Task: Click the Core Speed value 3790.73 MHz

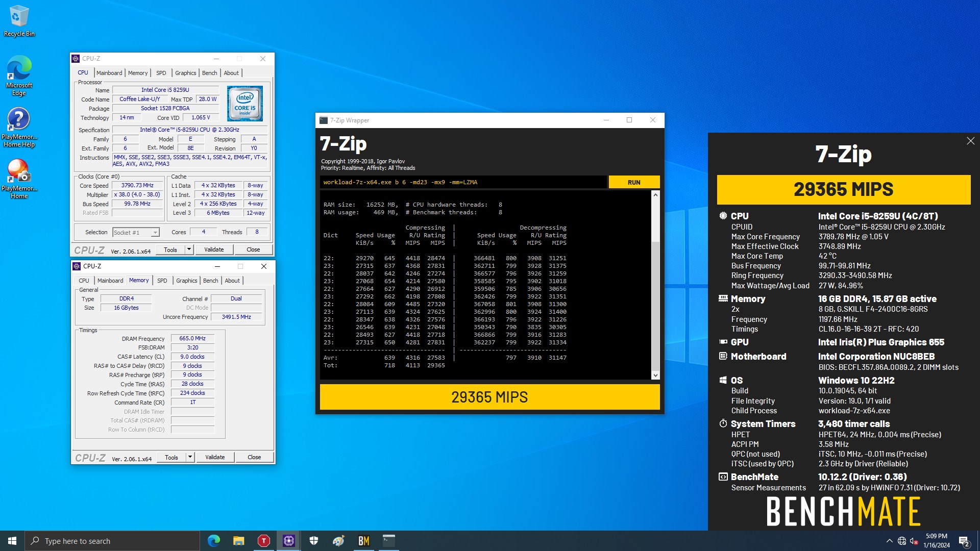Action: [x=137, y=185]
